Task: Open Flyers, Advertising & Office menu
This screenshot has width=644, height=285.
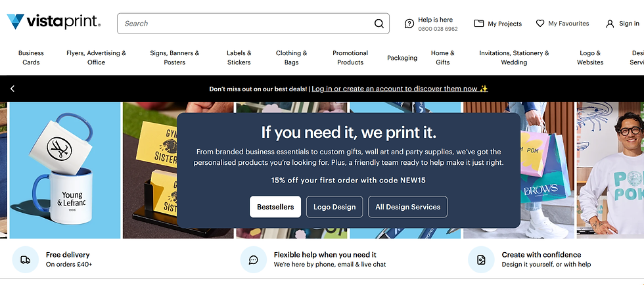Action: click(96, 58)
